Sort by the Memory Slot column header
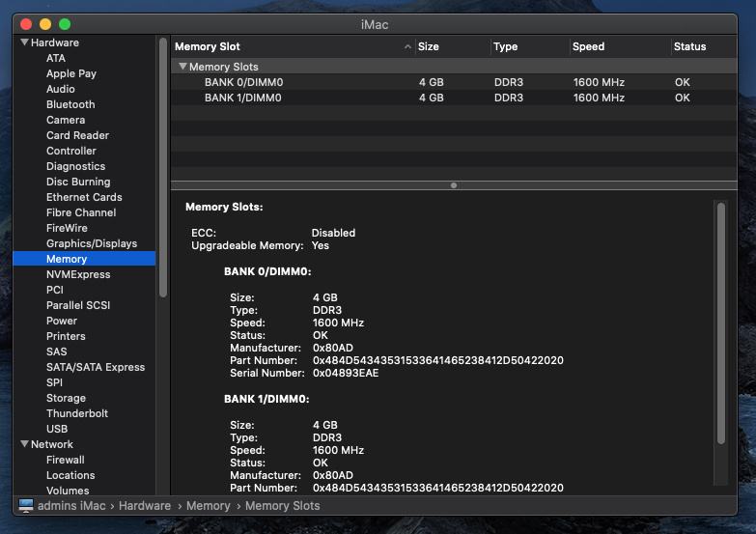 (x=208, y=46)
